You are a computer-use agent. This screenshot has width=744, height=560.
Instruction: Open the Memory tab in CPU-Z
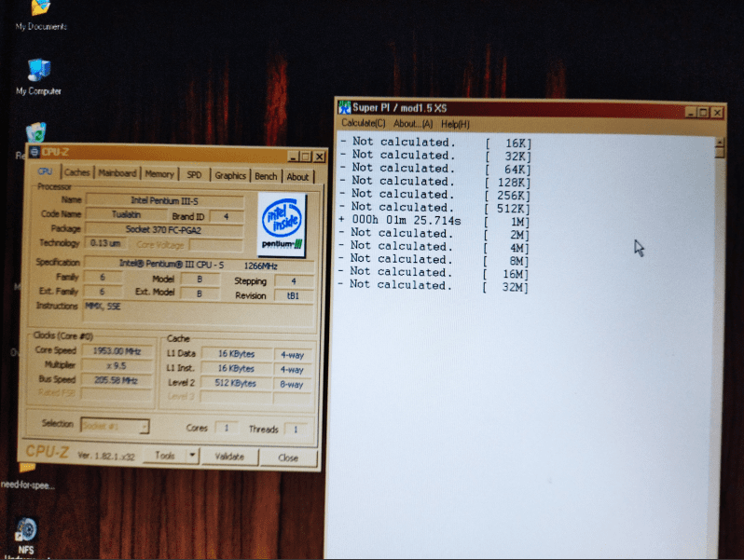pyautogui.click(x=159, y=174)
